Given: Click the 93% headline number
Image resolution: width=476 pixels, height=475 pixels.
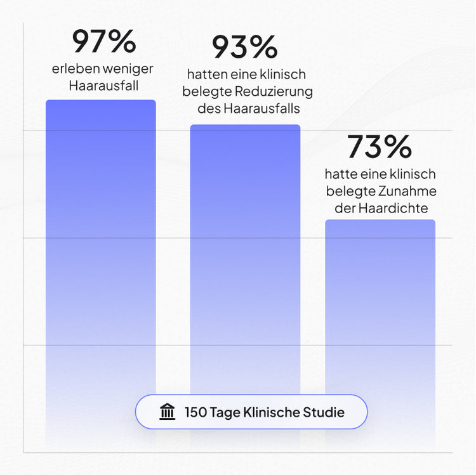Looking at the screenshot, I should tap(245, 47).
